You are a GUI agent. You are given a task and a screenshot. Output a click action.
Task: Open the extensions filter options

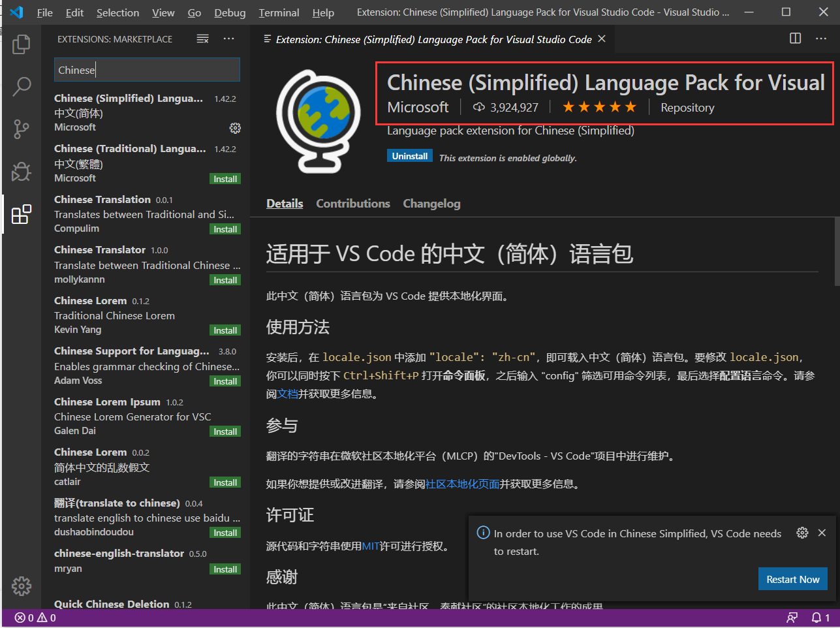pyautogui.click(x=202, y=39)
